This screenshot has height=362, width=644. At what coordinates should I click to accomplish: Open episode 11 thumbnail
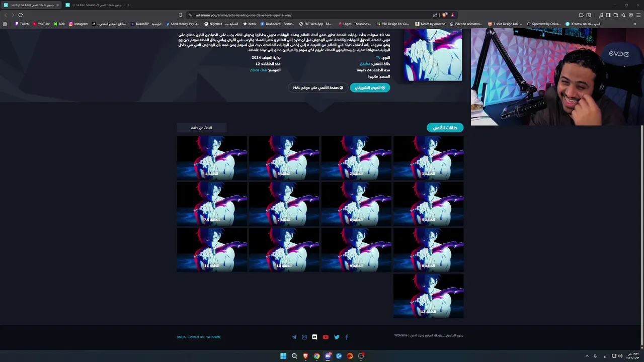(212, 249)
